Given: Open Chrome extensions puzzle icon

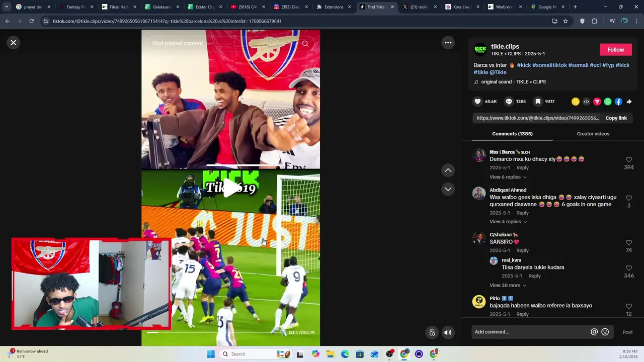Looking at the screenshot, I should pyautogui.click(x=594, y=21).
